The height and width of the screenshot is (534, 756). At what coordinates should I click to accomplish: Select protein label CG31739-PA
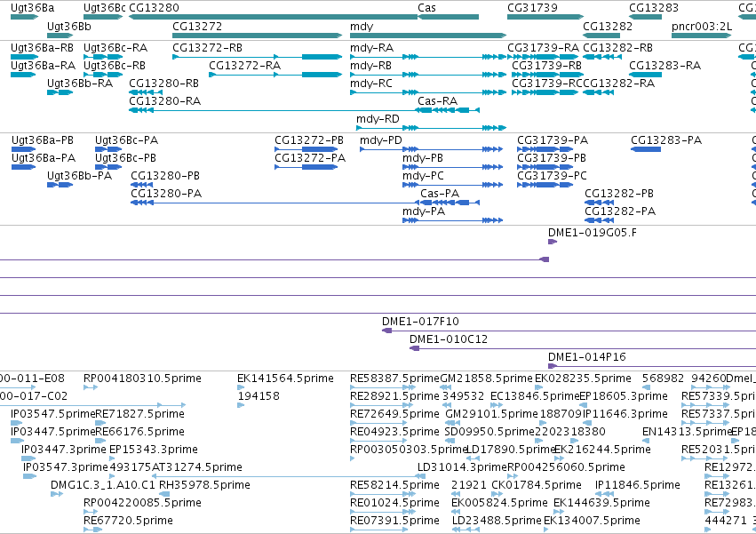pyautogui.click(x=553, y=139)
